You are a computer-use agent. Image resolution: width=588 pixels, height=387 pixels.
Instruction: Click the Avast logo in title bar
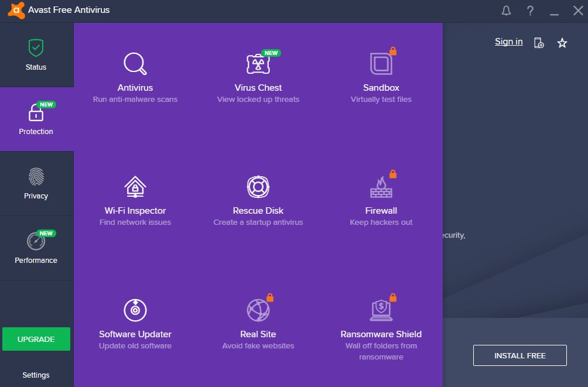click(16, 10)
